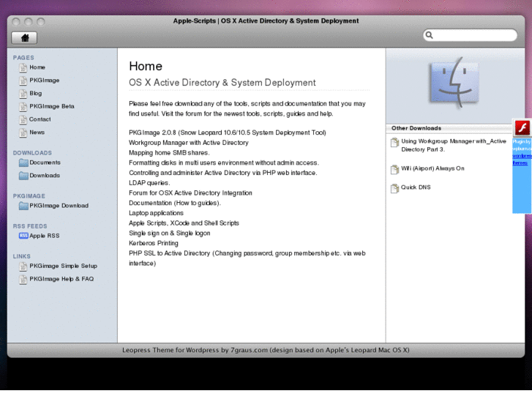Open the Home page link in sidebar
This screenshot has height=399, width=532.
pos(37,67)
